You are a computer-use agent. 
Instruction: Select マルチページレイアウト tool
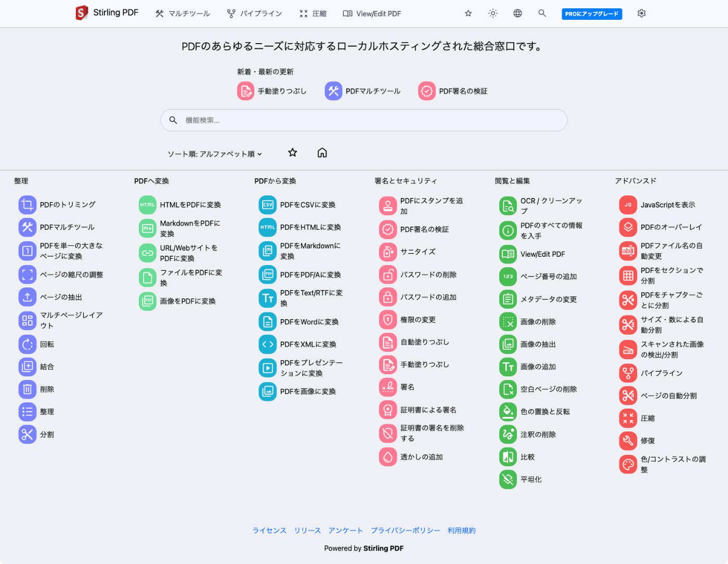61,320
